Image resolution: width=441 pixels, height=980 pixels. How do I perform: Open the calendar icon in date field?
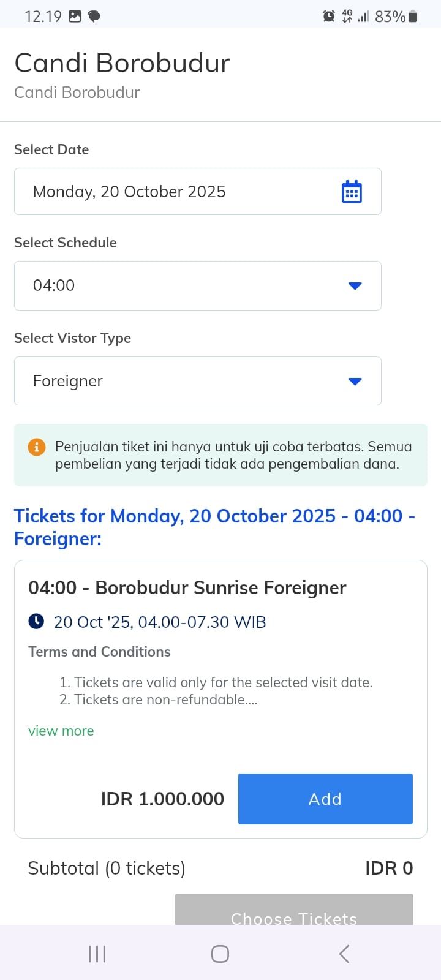click(352, 192)
